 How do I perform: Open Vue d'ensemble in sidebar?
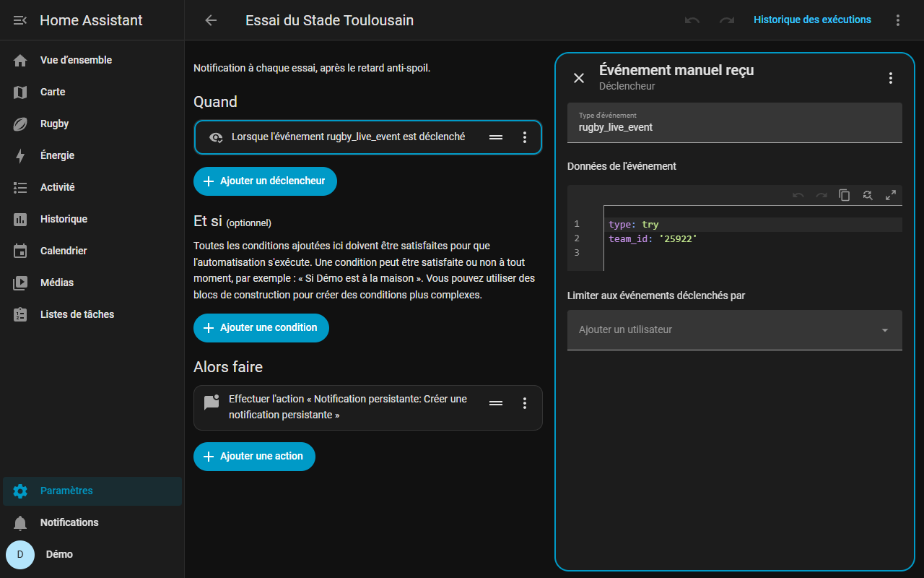coord(92,60)
